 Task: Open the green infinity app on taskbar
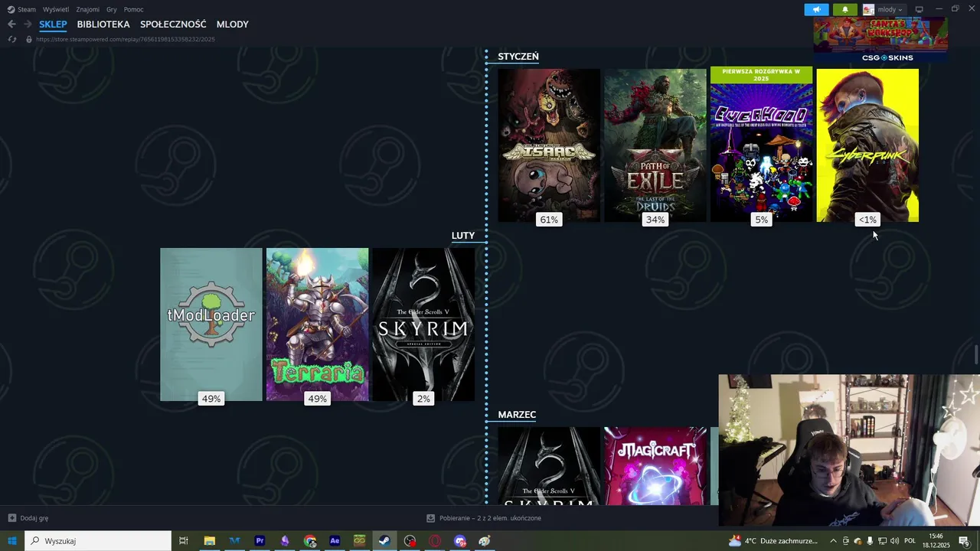tap(360, 541)
